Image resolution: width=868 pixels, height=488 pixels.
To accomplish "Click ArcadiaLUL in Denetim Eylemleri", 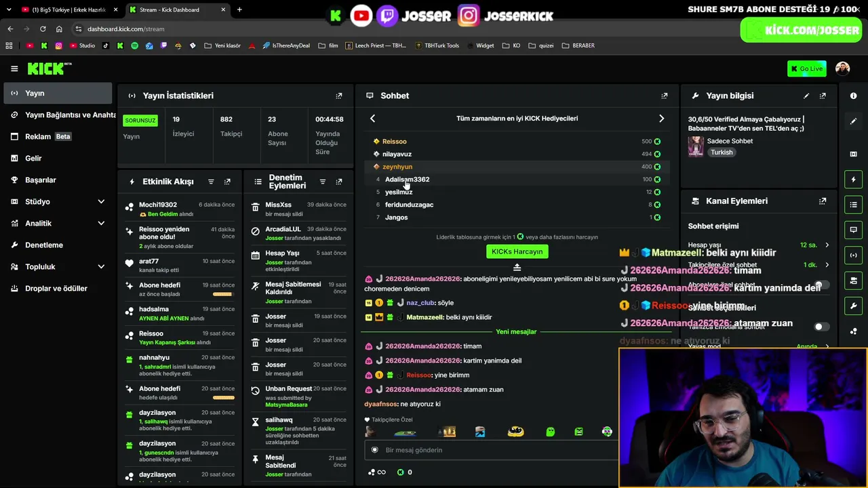I will pyautogui.click(x=283, y=229).
